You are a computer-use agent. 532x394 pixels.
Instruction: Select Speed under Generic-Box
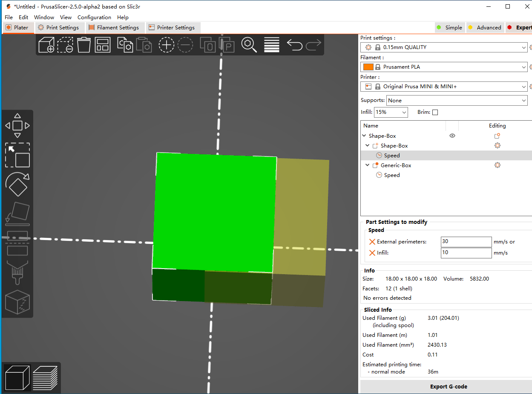tap(392, 175)
